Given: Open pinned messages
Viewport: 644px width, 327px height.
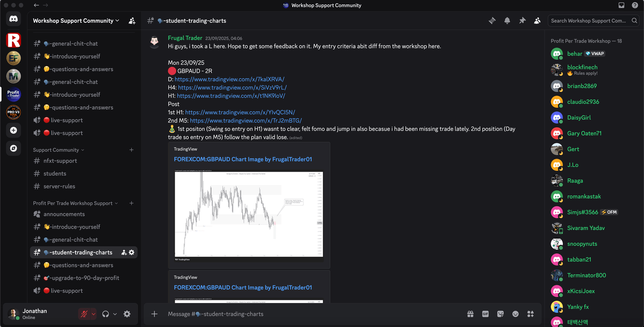Looking at the screenshot, I should [522, 21].
